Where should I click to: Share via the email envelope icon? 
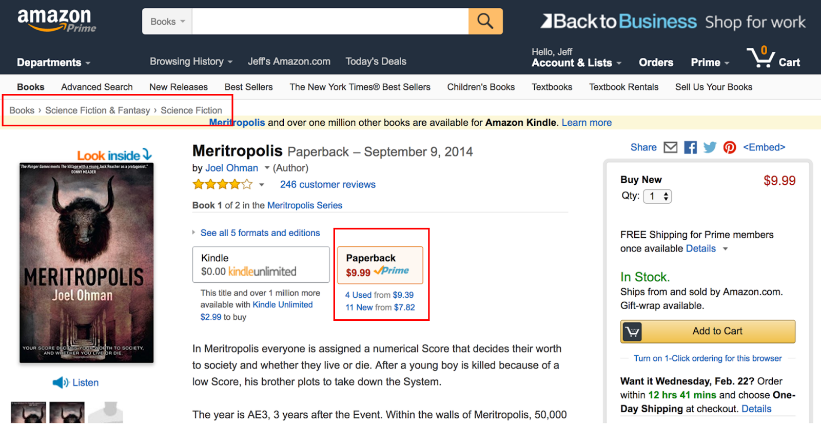670,148
